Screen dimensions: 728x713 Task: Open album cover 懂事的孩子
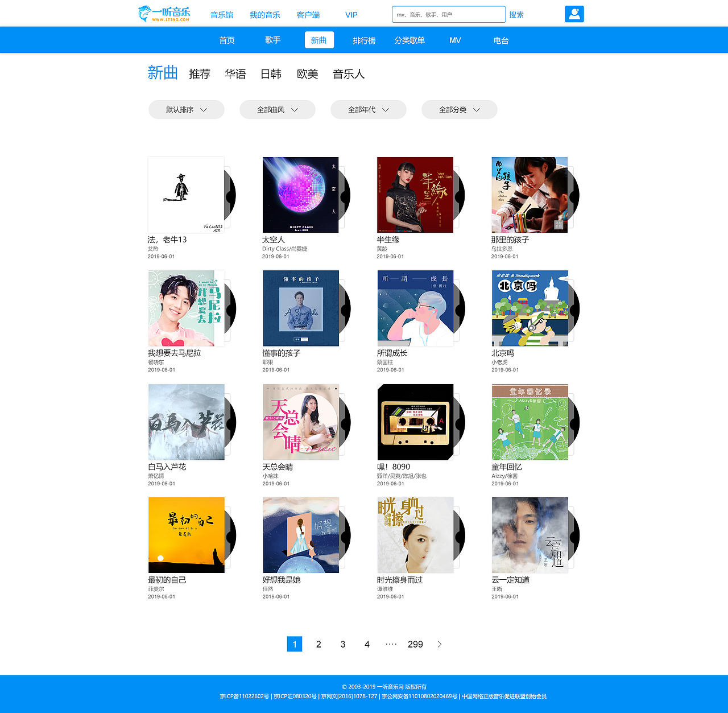click(x=300, y=308)
